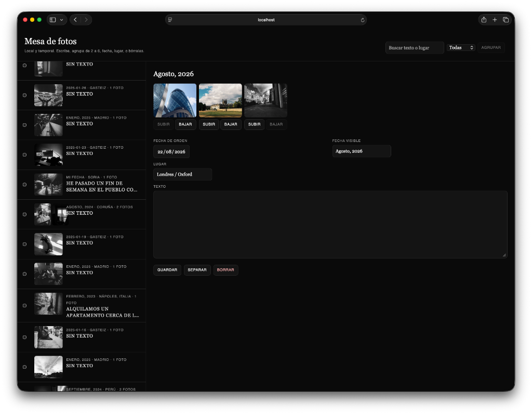The height and width of the screenshot is (414, 532).
Task: Tick the checkbox for the Soria entry
Action: pos(24,185)
